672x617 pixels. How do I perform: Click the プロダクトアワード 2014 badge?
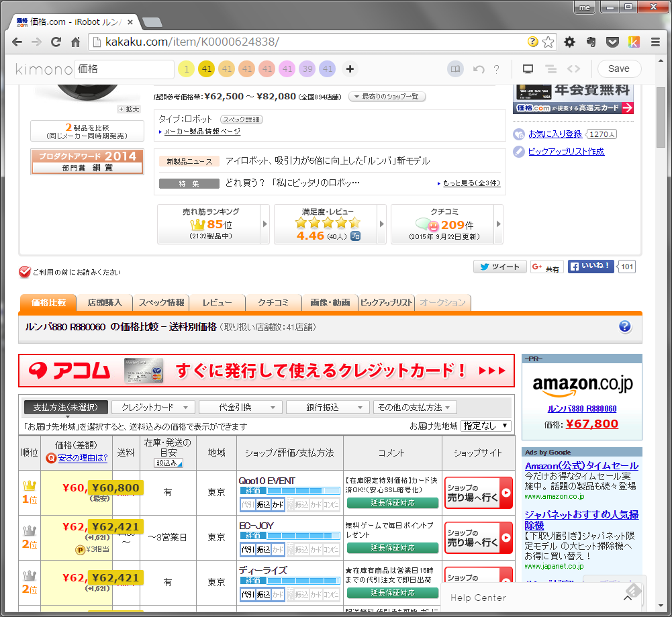(87, 162)
